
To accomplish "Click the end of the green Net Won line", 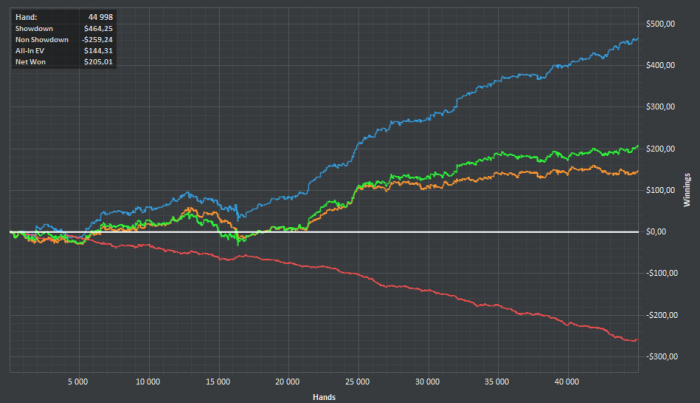I will point(638,146).
